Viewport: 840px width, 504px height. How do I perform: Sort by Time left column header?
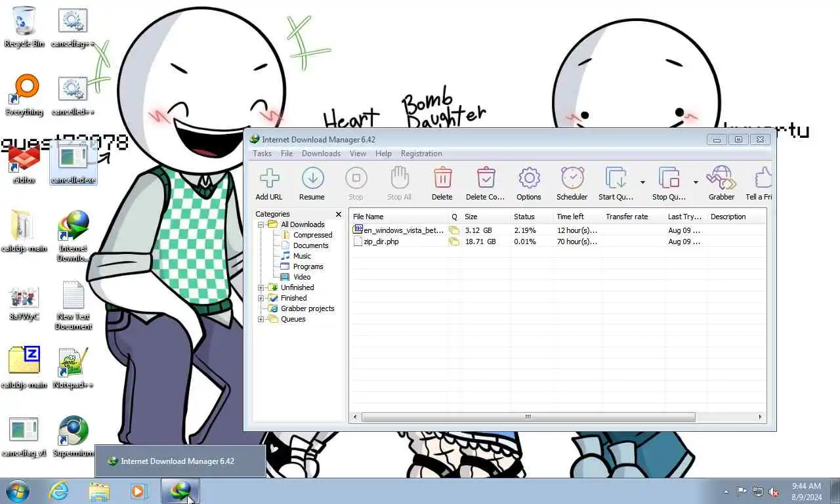coord(578,217)
